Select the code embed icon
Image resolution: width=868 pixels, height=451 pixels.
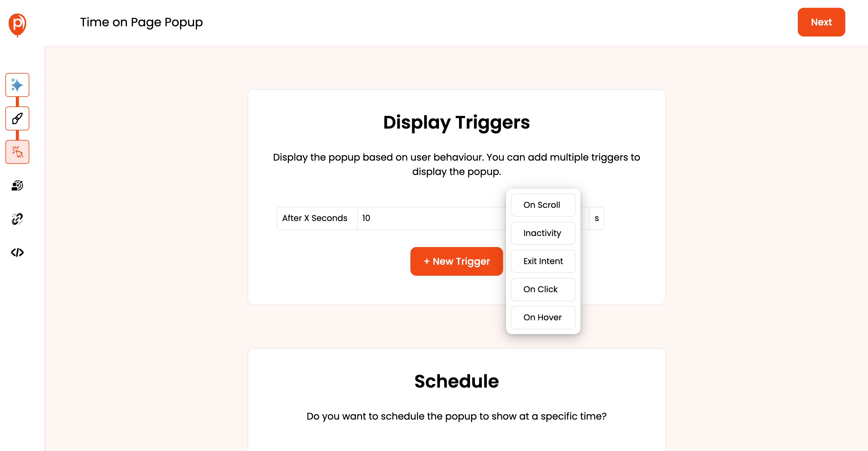[x=17, y=252]
